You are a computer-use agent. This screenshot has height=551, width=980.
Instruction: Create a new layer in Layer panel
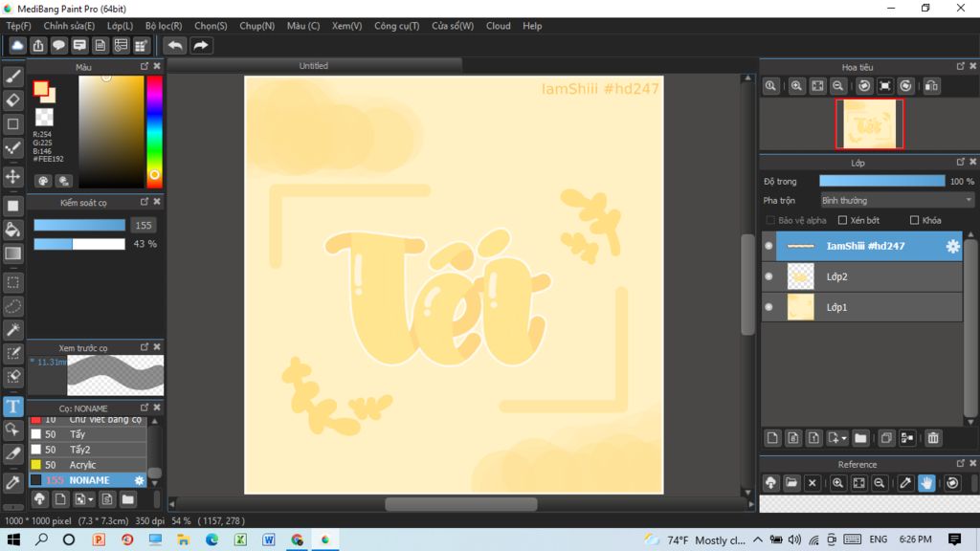[772, 438]
